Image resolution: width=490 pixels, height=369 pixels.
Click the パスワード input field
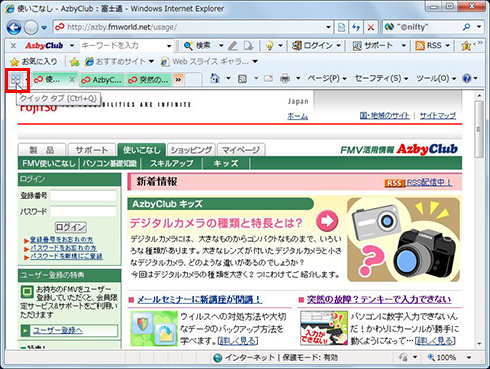coord(83,212)
